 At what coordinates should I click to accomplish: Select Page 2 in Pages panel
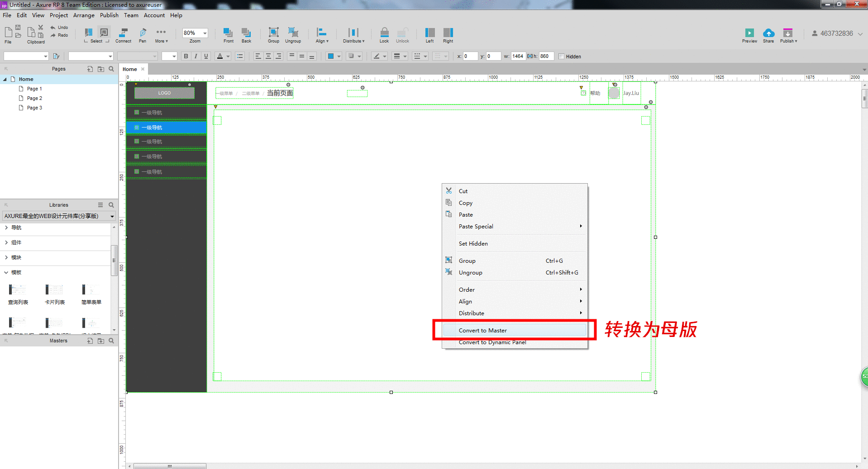click(x=34, y=98)
